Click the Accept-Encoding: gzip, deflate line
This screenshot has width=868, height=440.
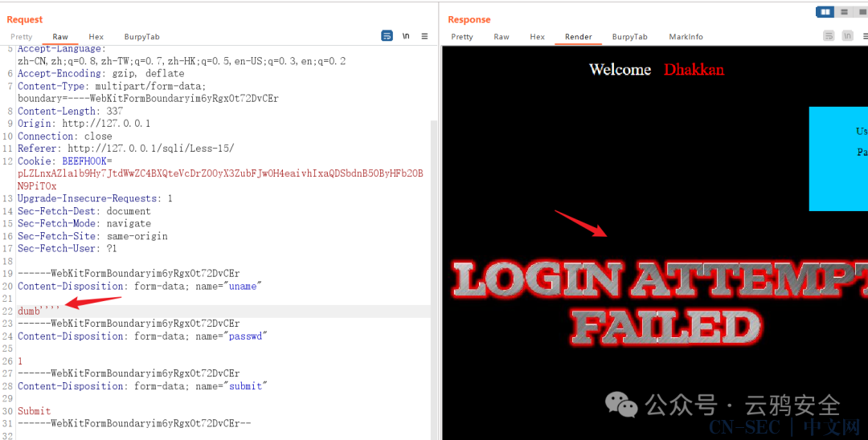(x=100, y=74)
